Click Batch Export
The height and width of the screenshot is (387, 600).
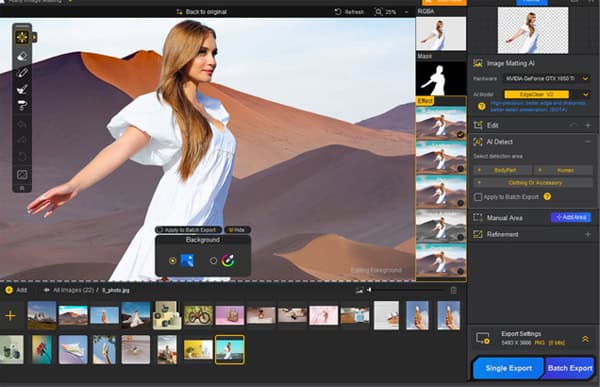pyautogui.click(x=570, y=368)
